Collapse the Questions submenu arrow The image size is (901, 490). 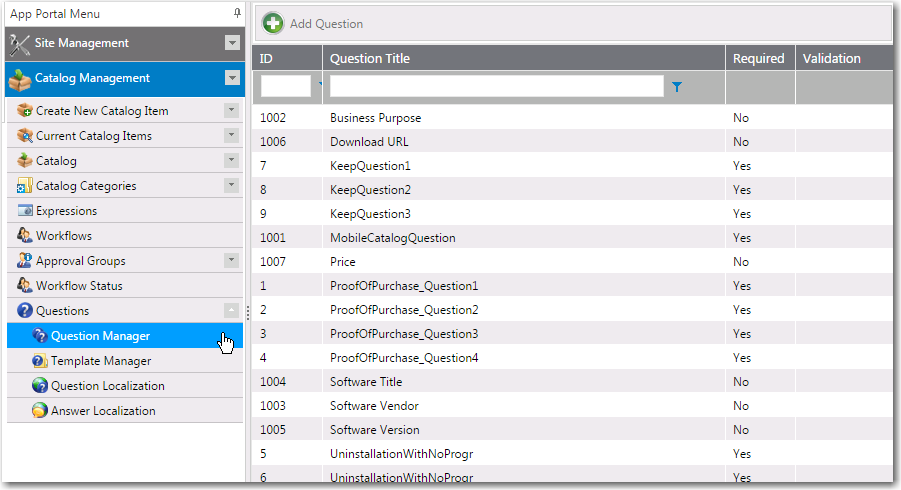pos(231,311)
